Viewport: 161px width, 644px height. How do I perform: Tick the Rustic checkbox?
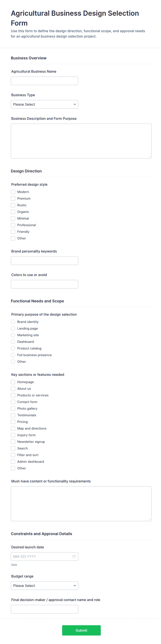[13, 205]
